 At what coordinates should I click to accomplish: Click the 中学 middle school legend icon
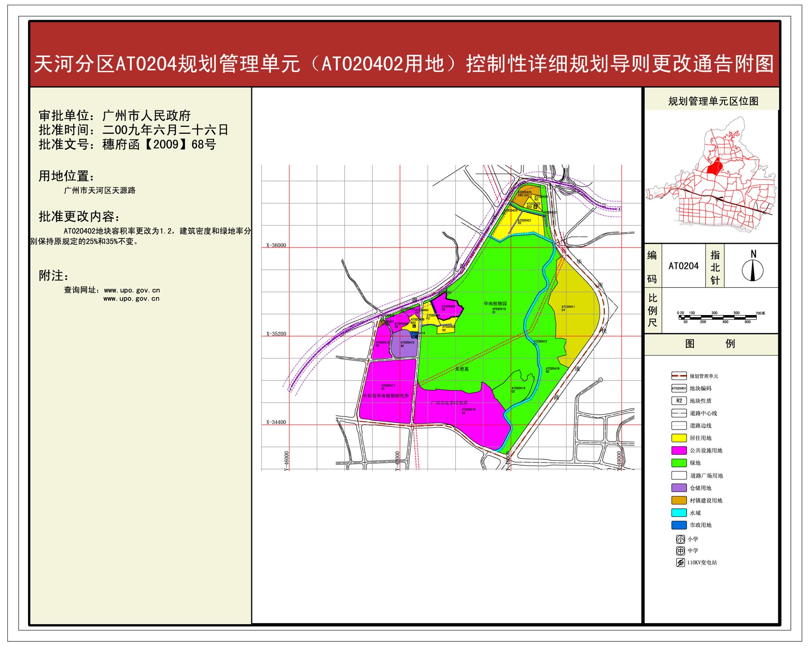tap(680, 551)
